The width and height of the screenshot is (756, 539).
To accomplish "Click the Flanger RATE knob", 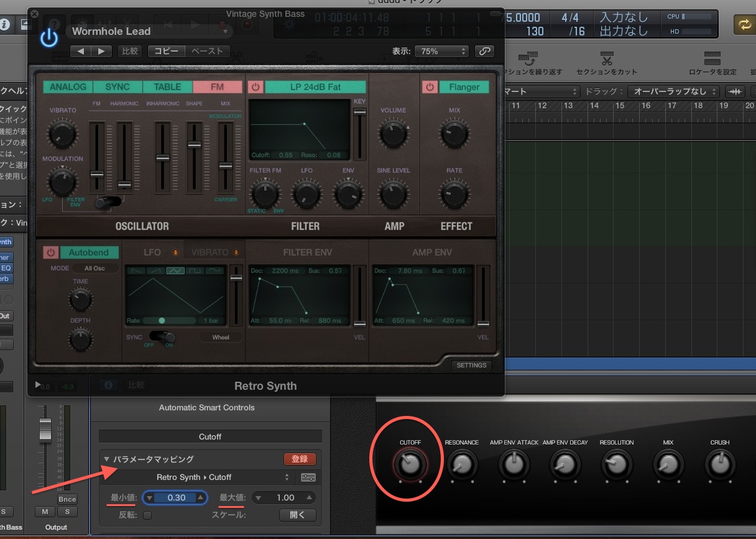I will click(x=454, y=195).
